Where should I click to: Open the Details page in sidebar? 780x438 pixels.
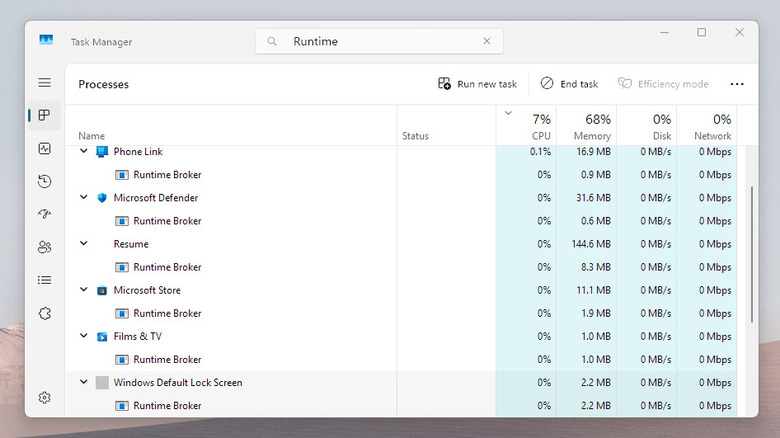click(x=44, y=280)
